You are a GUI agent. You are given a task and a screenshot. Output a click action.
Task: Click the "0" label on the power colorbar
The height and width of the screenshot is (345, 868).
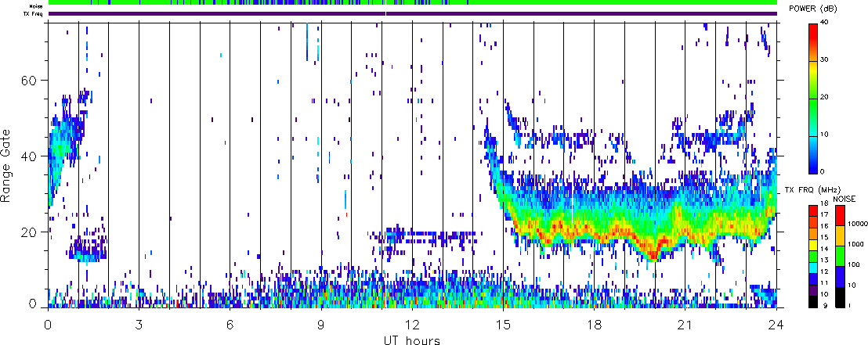point(823,171)
